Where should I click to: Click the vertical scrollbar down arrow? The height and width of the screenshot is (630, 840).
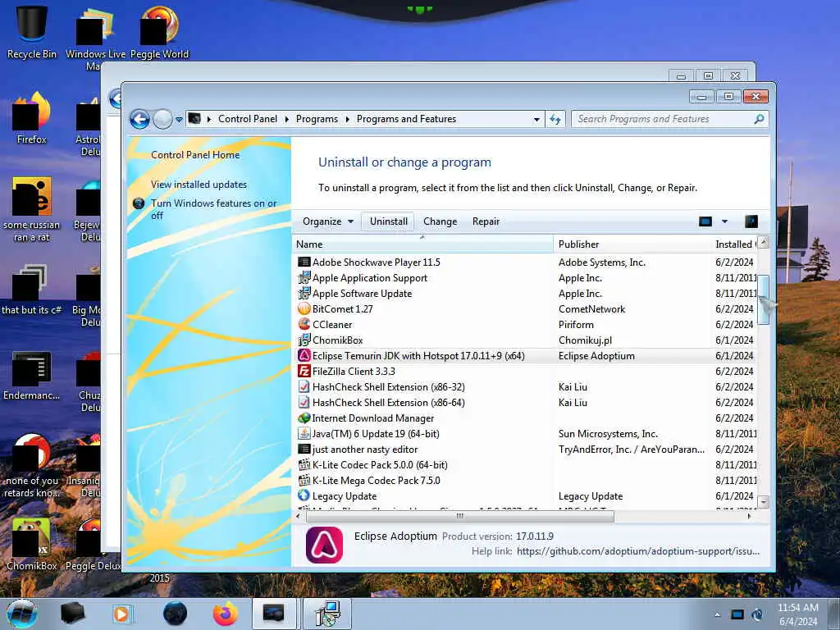click(764, 503)
